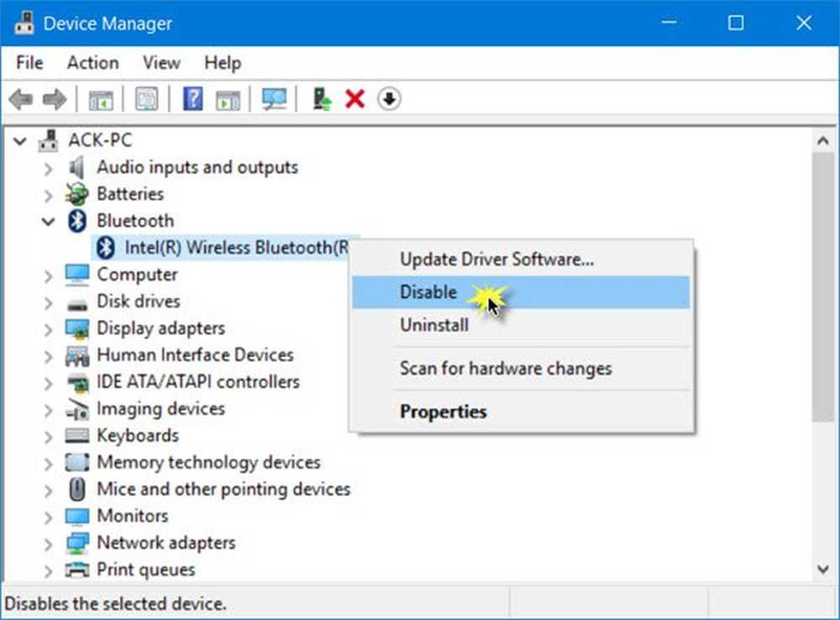Click the red X Uninstall toolbar icon
Image resolution: width=840 pixels, height=620 pixels.
pyautogui.click(x=354, y=99)
